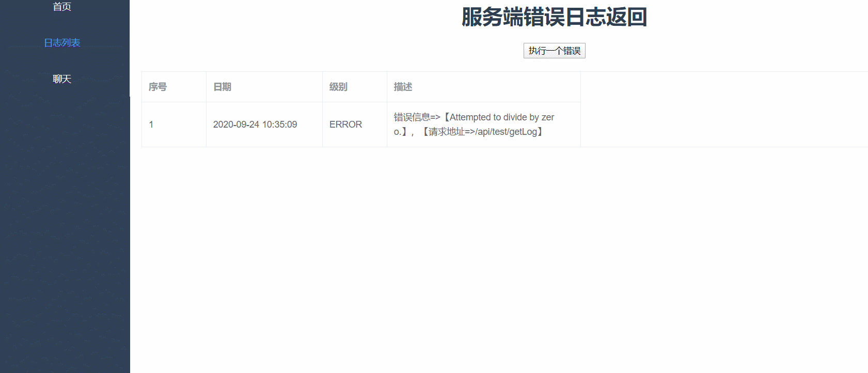Image resolution: width=868 pixels, height=373 pixels.
Task: Click the date 2020-09-24 10:35:09 cell
Action: [264, 125]
